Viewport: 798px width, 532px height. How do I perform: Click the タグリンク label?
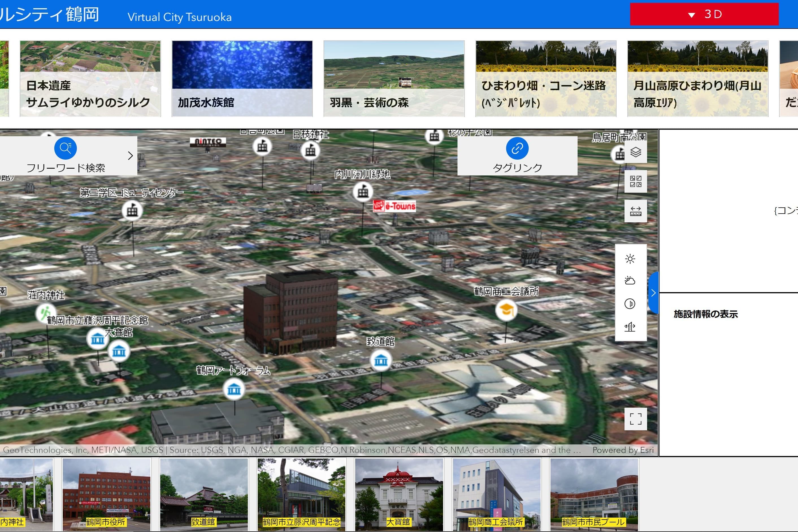coord(517,168)
